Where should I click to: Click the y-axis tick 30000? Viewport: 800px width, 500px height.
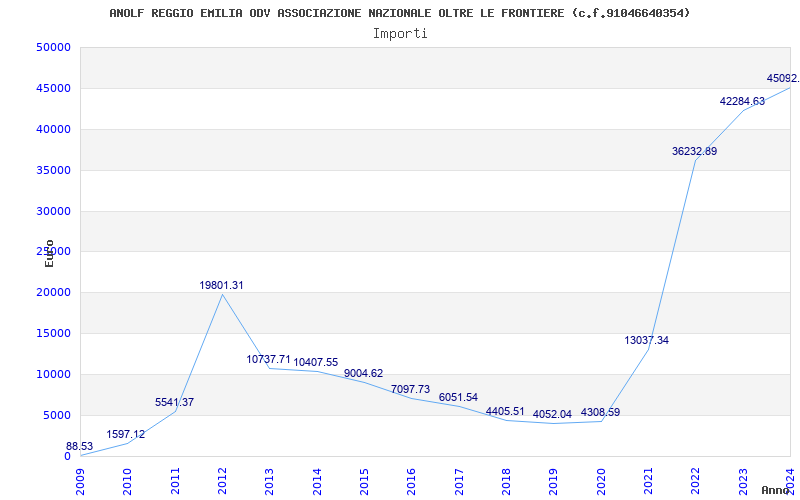tap(54, 211)
